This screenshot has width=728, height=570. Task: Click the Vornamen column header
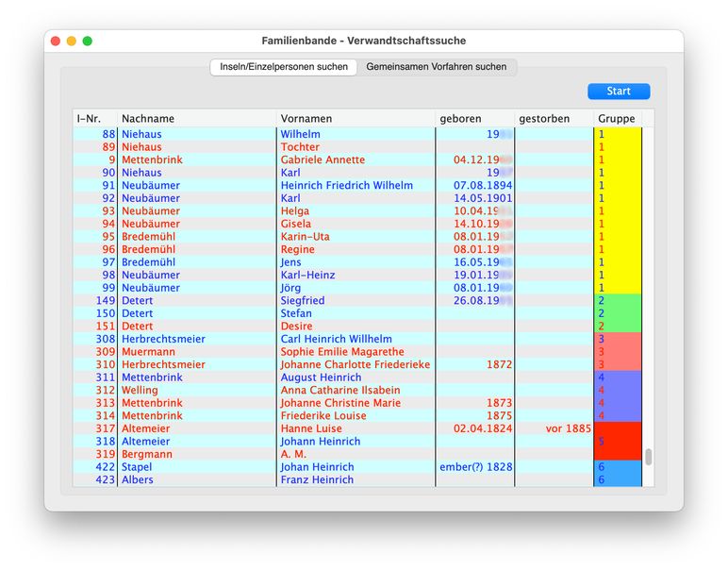pos(355,119)
